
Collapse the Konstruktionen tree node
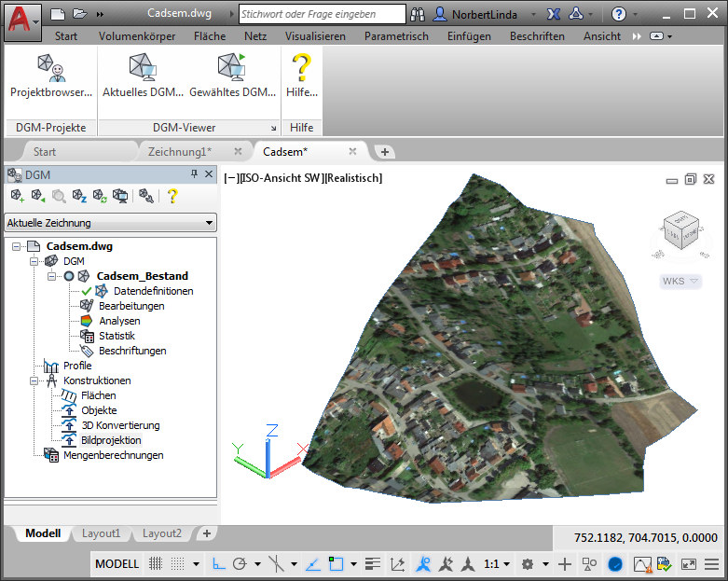pos(36,380)
